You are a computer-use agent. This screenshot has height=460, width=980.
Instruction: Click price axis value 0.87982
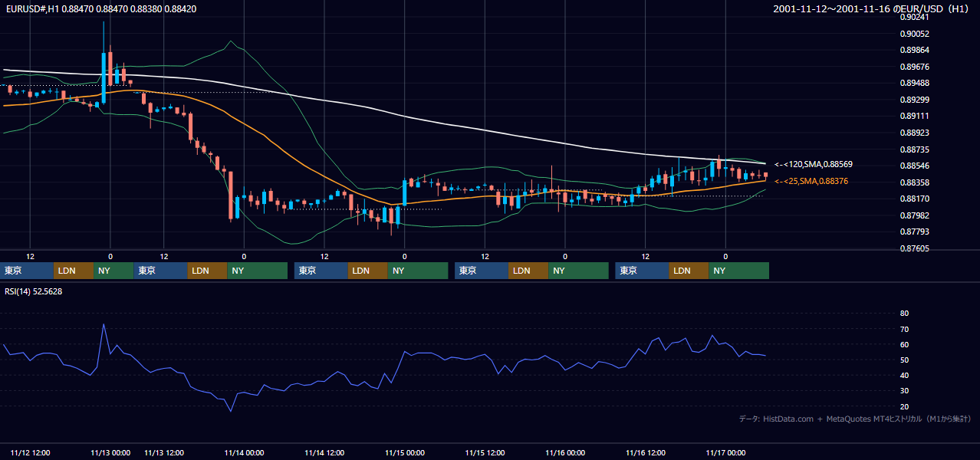(x=916, y=215)
